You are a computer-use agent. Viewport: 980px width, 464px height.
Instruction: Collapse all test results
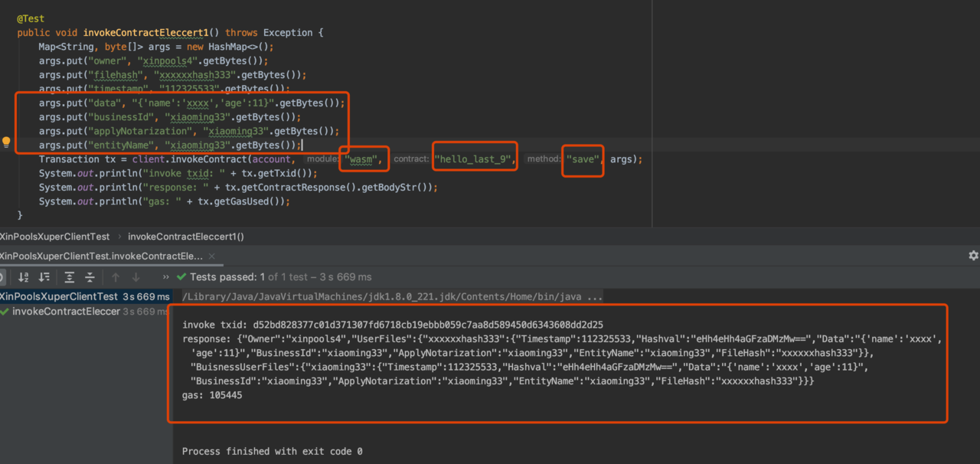[90, 277]
